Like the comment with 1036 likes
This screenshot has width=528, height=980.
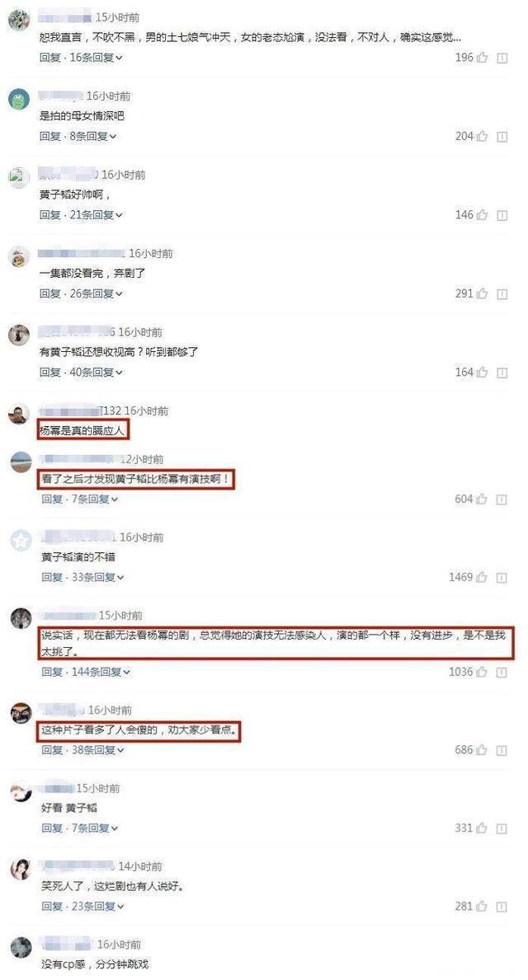(x=482, y=673)
